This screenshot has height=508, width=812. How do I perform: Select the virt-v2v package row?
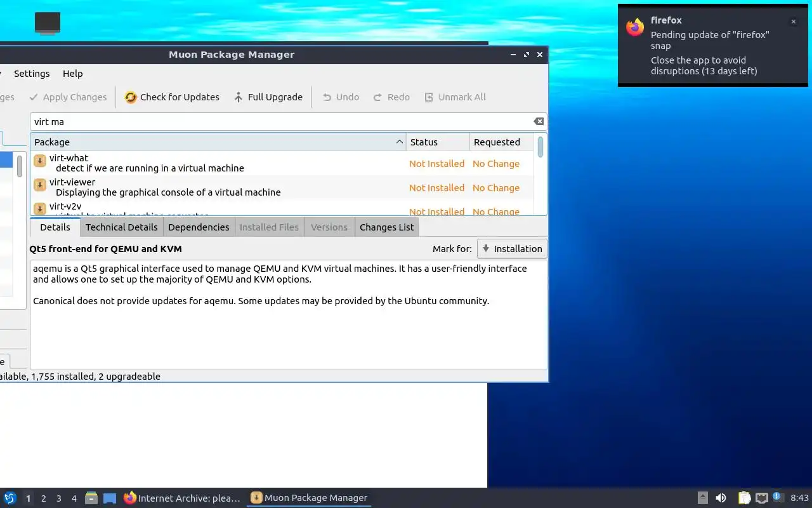(x=282, y=208)
